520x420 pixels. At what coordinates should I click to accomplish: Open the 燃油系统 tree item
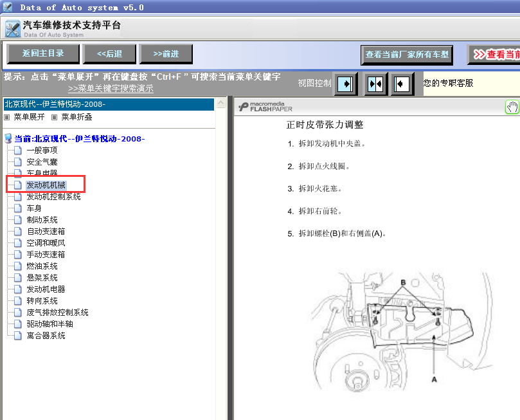click(x=42, y=266)
